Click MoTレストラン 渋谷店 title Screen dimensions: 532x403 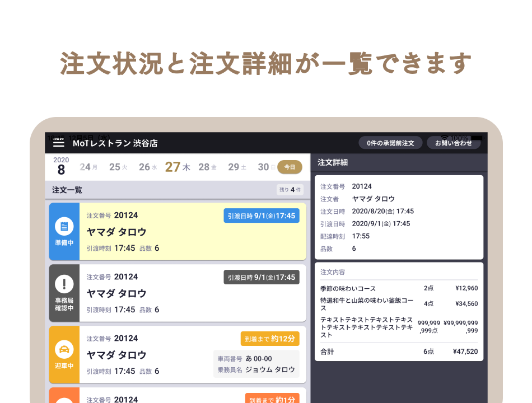coord(115,143)
